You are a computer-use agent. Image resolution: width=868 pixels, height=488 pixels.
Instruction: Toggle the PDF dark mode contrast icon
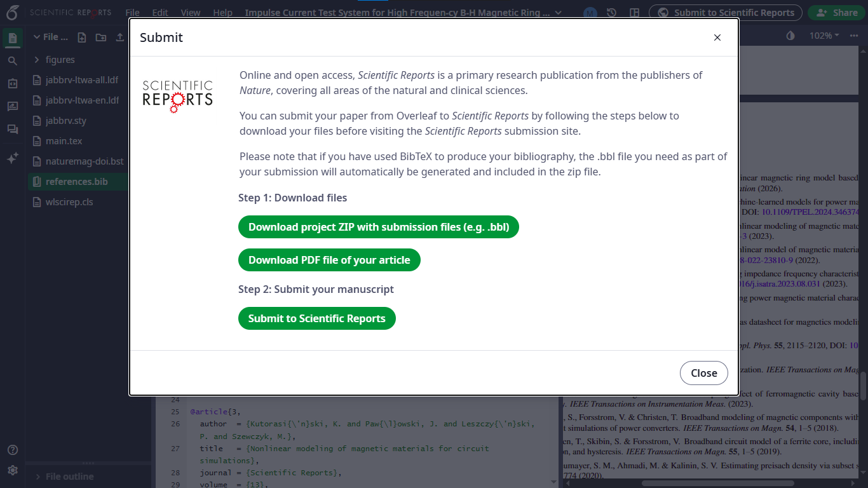tap(790, 36)
